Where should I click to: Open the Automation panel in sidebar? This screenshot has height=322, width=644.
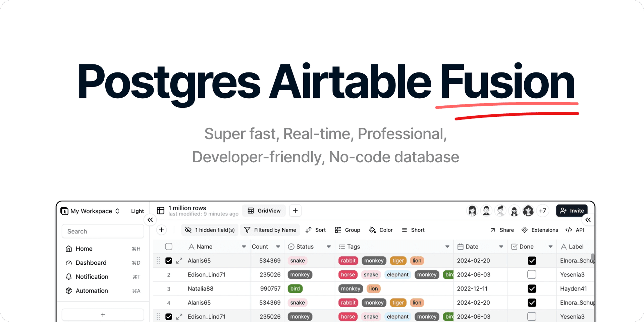tap(92, 290)
